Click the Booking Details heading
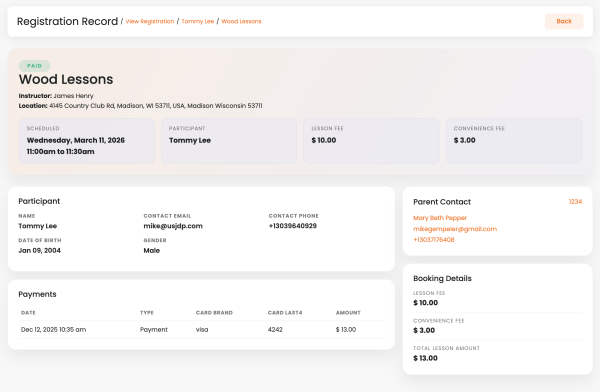 [442, 278]
